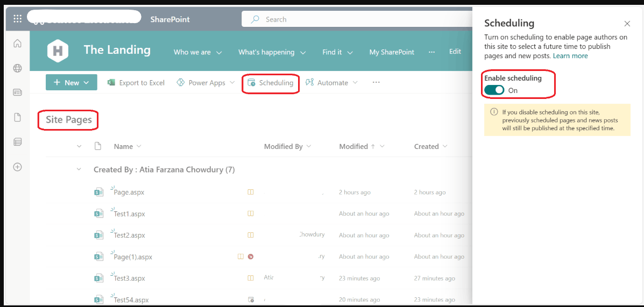This screenshot has height=307, width=644.
Task: Click the Scheduling calendar-clock icon
Action: (x=251, y=82)
